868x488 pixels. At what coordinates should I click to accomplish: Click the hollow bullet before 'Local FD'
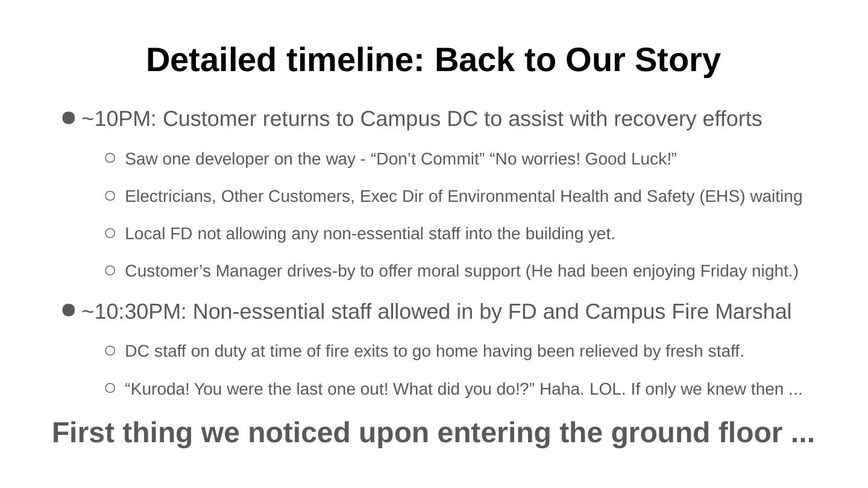coord(110,233)
